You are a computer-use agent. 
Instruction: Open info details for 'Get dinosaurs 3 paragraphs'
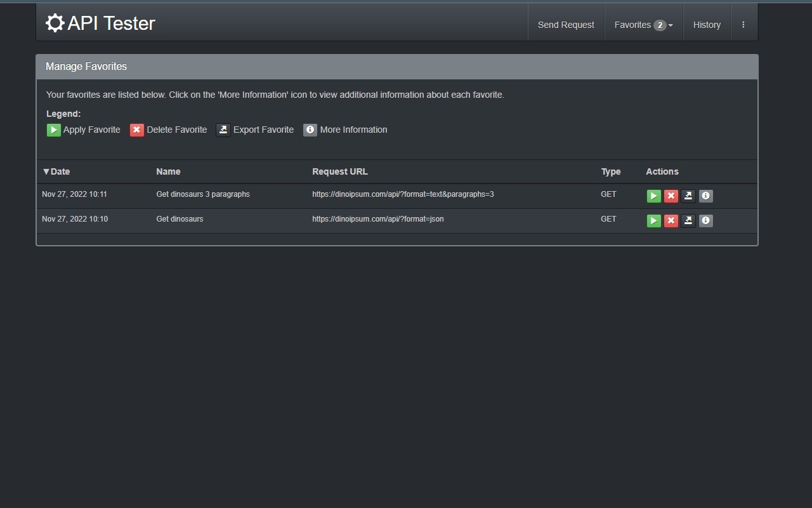(x=705, y=196)
